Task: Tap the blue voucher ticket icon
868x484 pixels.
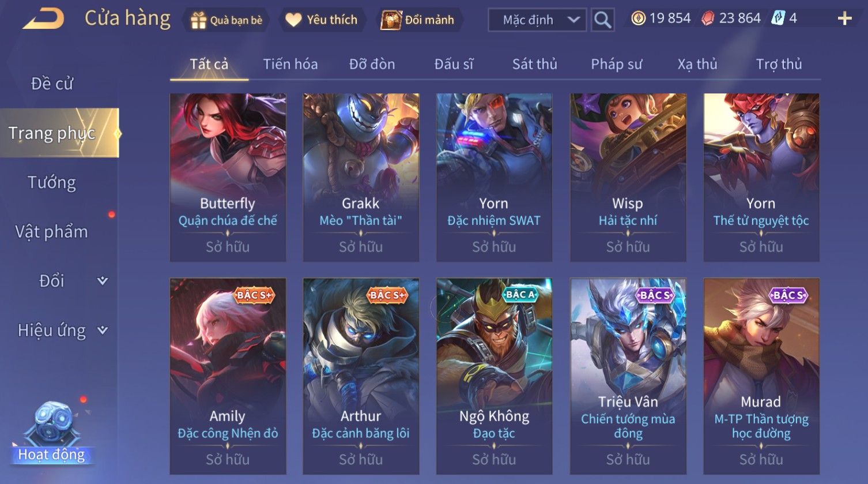Action: [x=778, y=18]
